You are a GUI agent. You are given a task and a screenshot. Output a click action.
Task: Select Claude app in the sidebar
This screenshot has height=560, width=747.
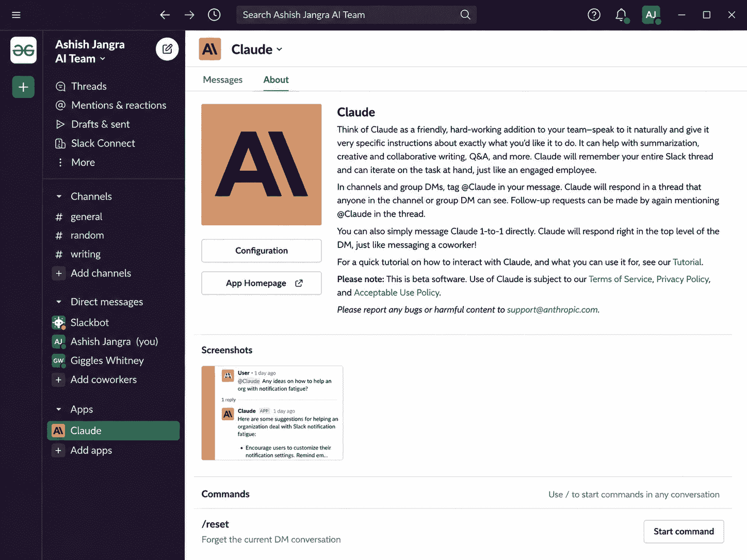[113, 431]
